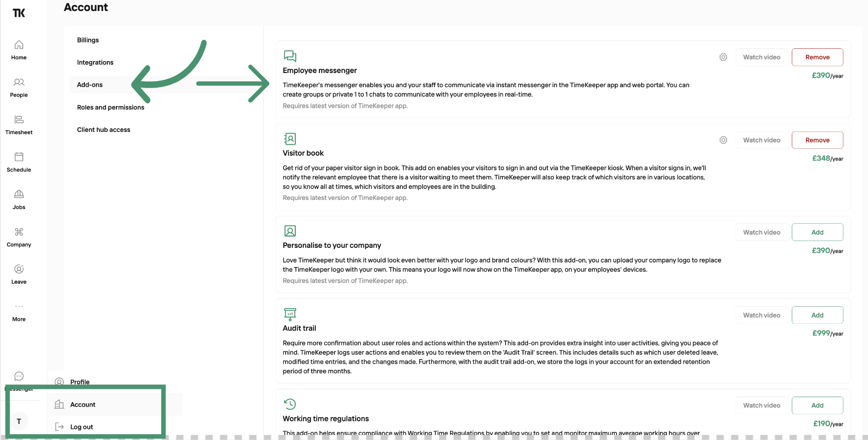This screenshot has height=440, width=868.
Task: Choose Log out from profile menu
Action: pos(82,427)
